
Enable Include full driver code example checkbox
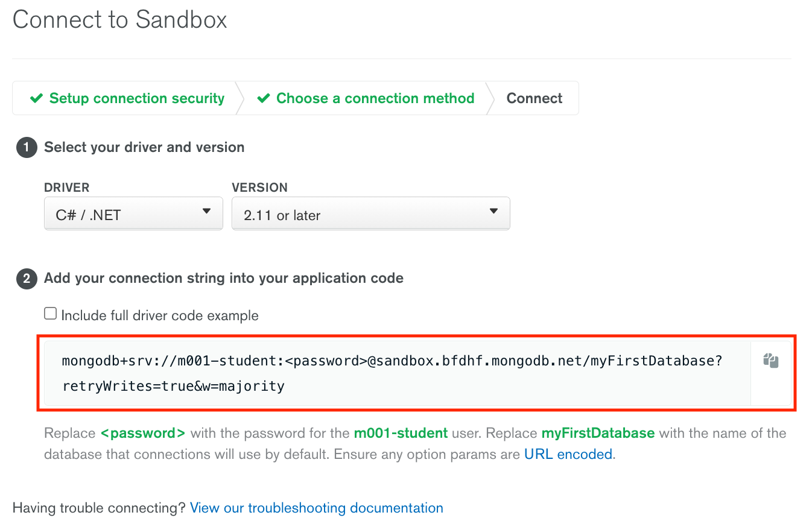click(51, 314)
